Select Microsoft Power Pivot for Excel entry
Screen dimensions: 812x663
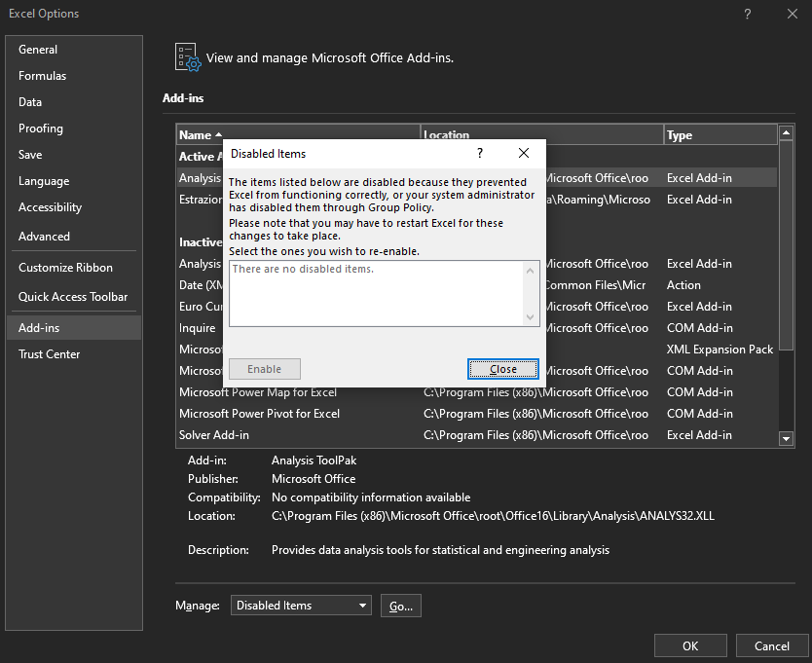pyautogui.click(x=260, y=414)
